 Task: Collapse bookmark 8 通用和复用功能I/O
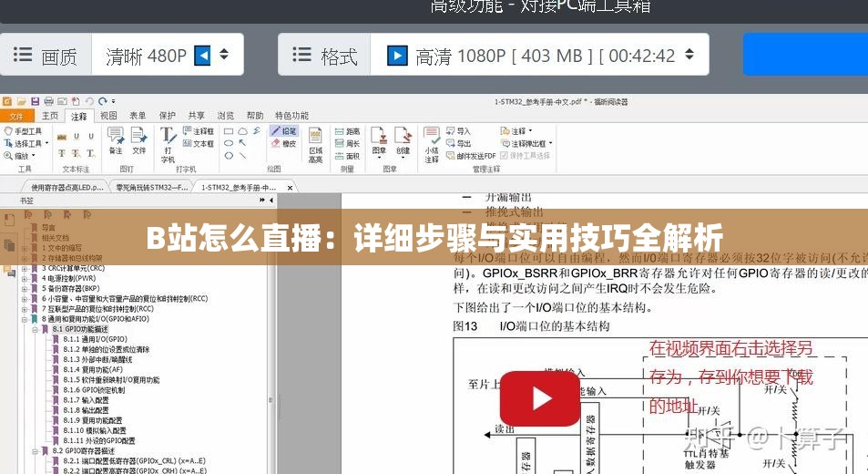tap(25, 320)
